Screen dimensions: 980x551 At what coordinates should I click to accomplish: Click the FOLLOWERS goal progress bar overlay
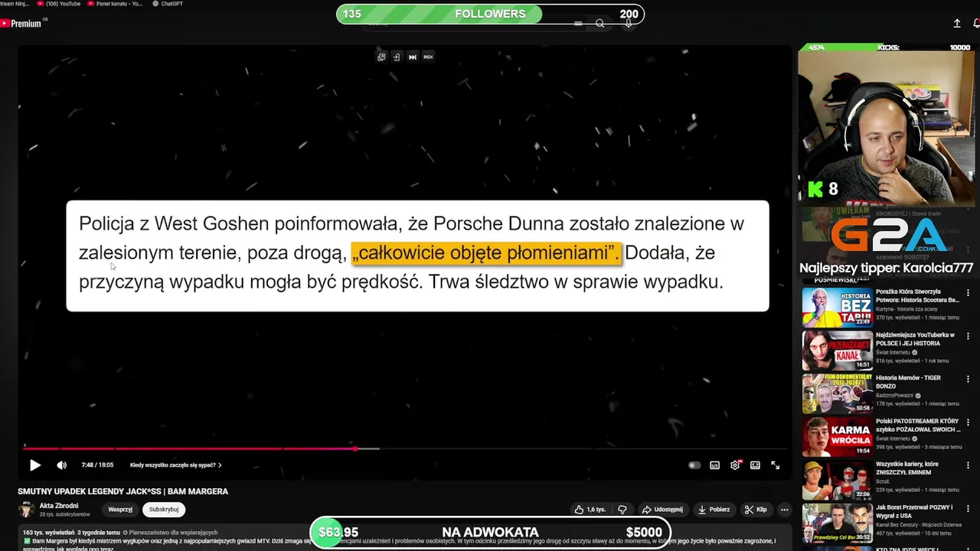click(490, 14)
